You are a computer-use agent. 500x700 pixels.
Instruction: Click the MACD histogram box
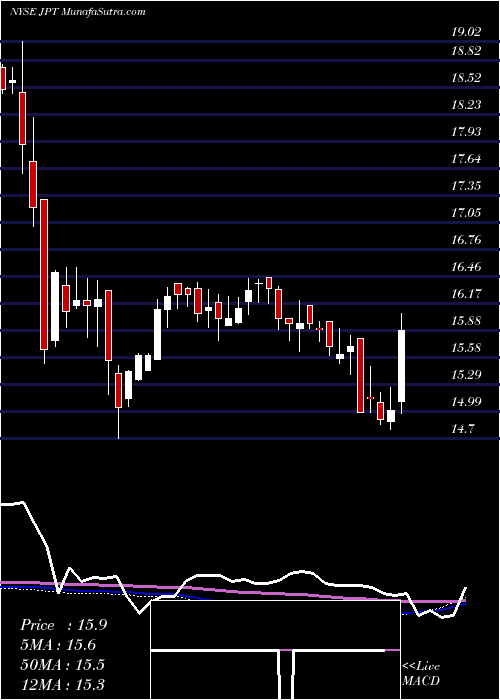click(275, 650)
